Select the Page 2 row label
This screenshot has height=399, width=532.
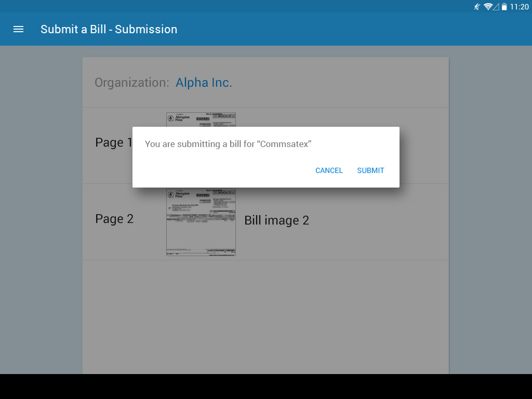114,219
